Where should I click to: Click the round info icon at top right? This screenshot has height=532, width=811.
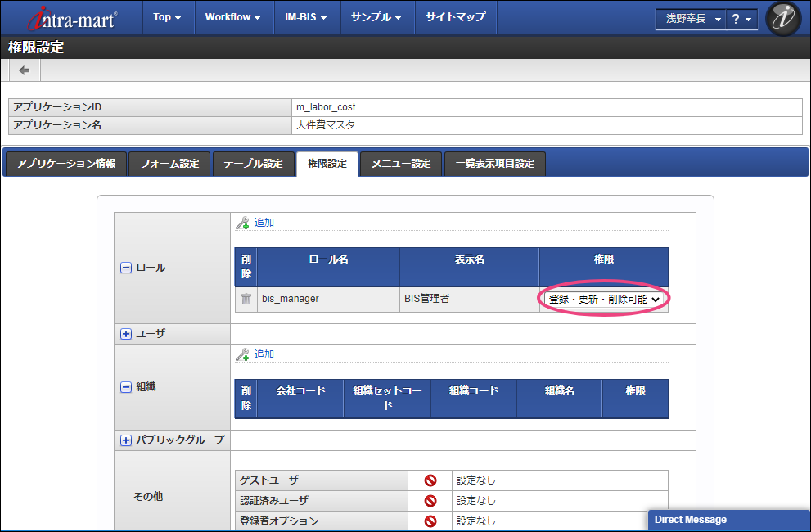tap(782, 19)
